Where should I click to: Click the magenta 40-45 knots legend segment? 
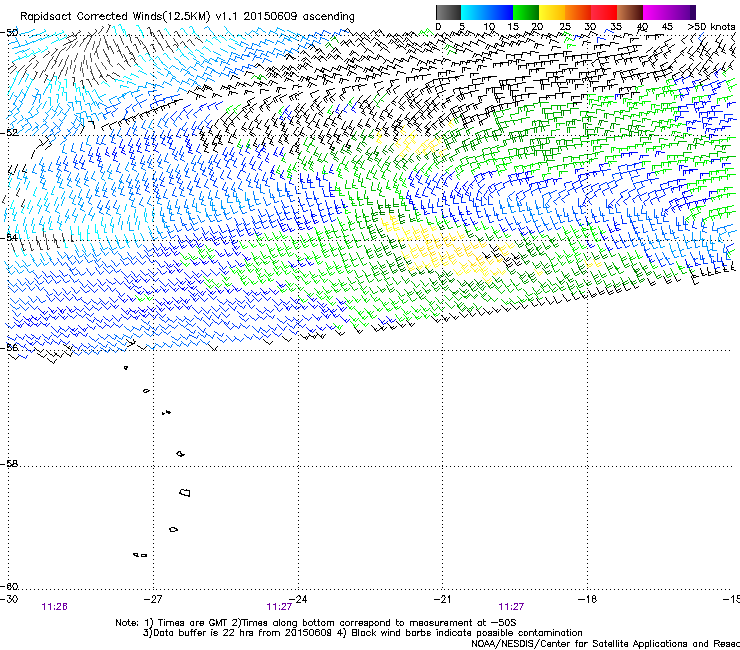coord(656,12)
